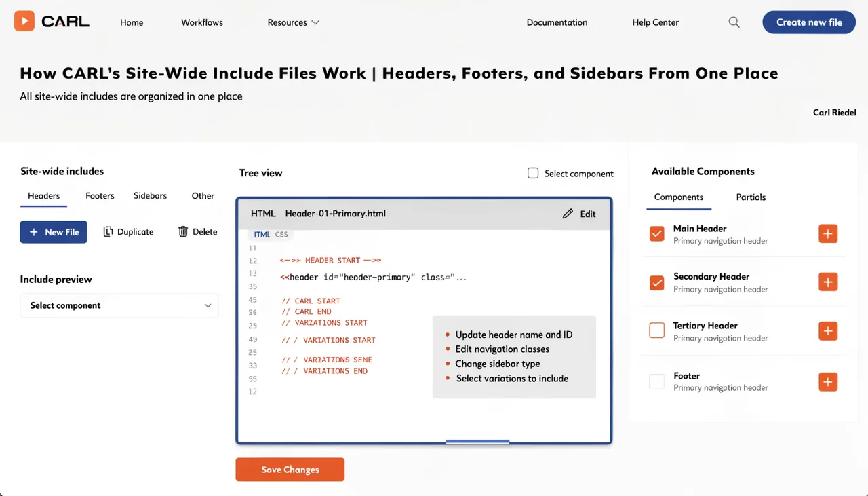Click the Save Changes button
This screenshot has width=868, height=496.
tap(290, 470)
